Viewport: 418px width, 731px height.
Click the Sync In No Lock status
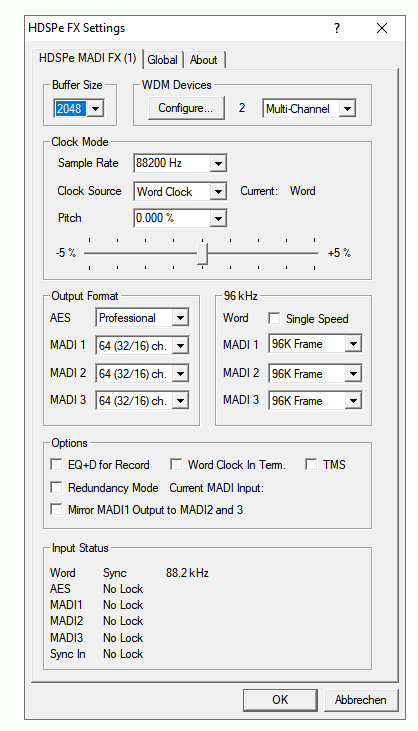123,654
